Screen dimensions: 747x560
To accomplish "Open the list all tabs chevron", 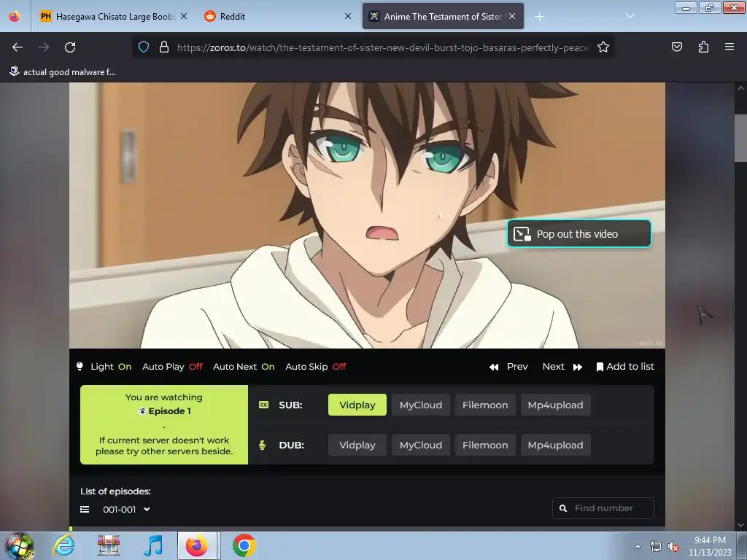I will pos(630,16).
